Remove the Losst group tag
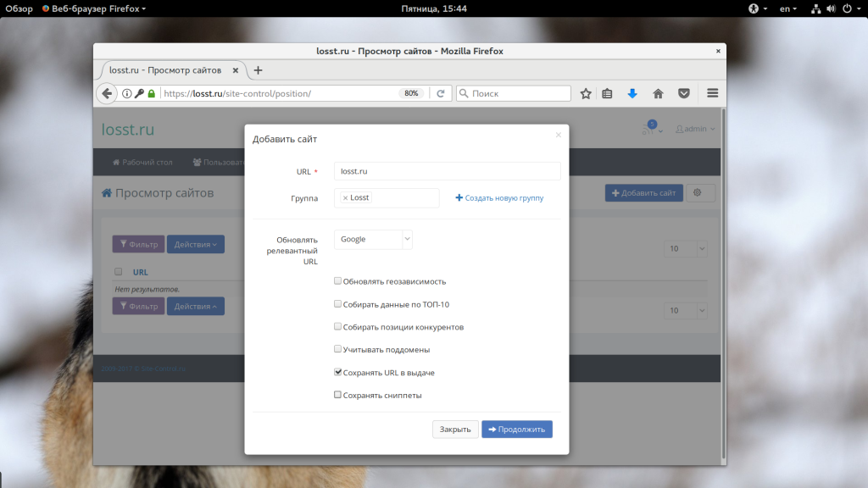Screen dimensions: 868x488 (x=345, y=198)
